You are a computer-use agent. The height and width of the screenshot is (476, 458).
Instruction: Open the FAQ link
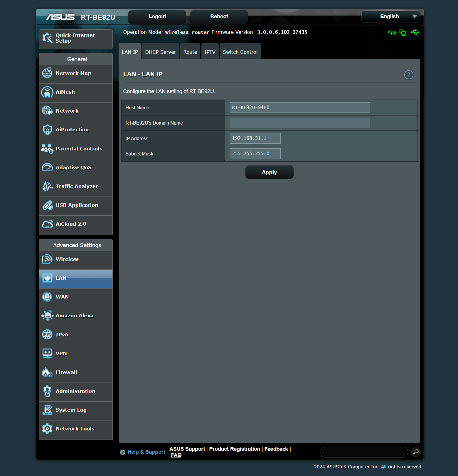tap(176, 455)
